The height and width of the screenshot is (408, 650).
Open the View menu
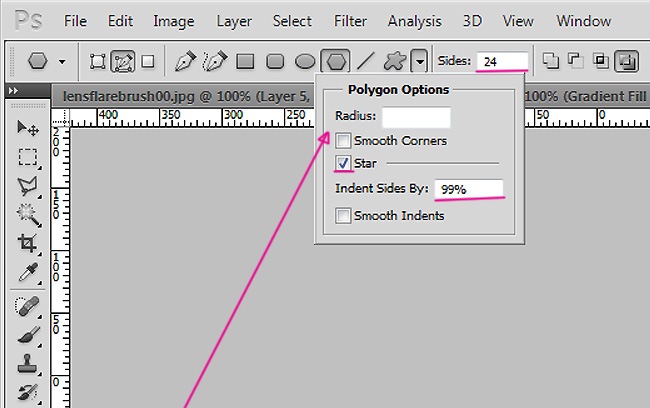[518, 21]
